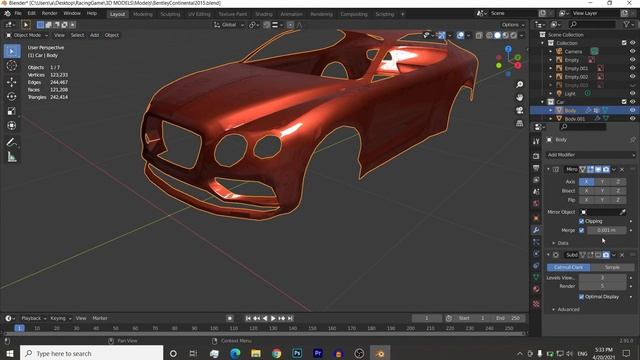Select the Transform tool
This screenshot has width=640, height=360.
pos(11,126)
